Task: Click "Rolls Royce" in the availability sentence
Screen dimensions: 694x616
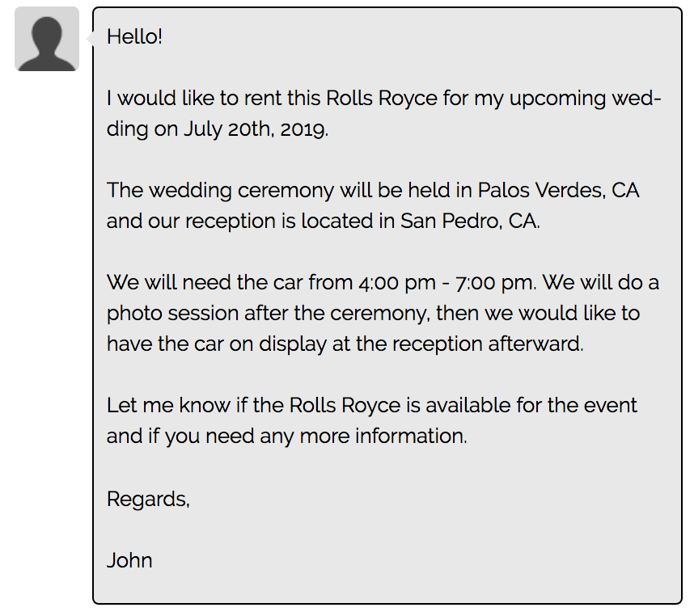Action: (x=345, y=406)
